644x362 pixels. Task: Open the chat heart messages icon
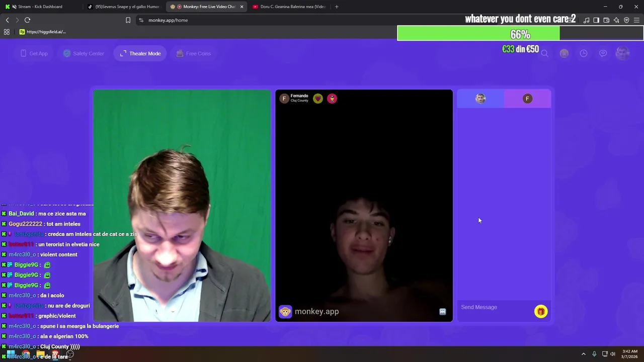(x=603, y=53)
